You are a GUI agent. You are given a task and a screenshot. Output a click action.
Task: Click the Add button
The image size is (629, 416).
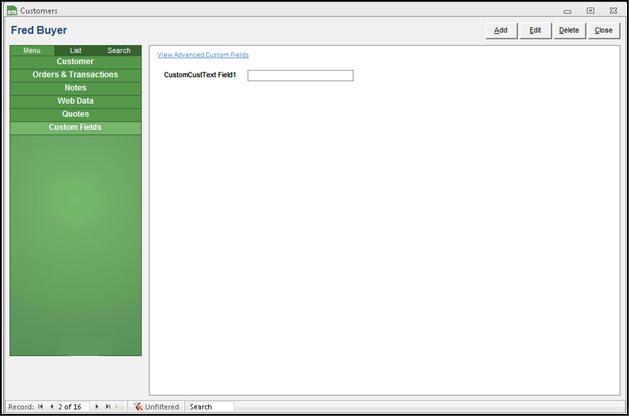(x=500, y=30)
